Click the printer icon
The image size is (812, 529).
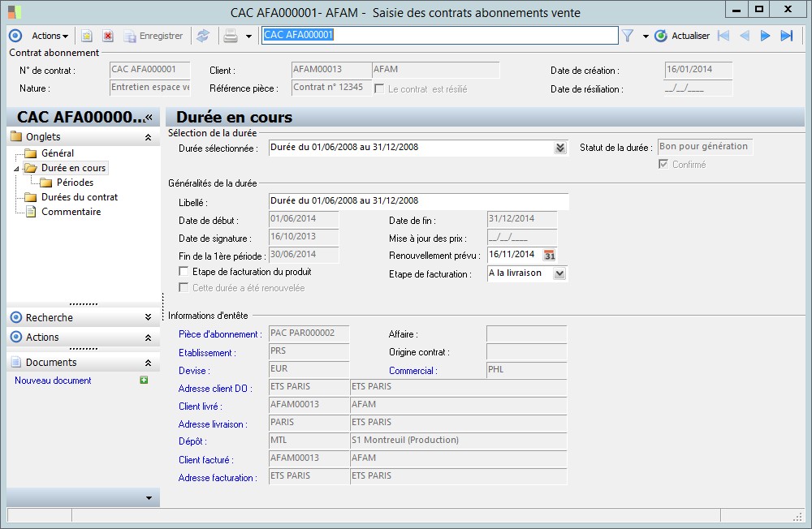coord(231,36)
